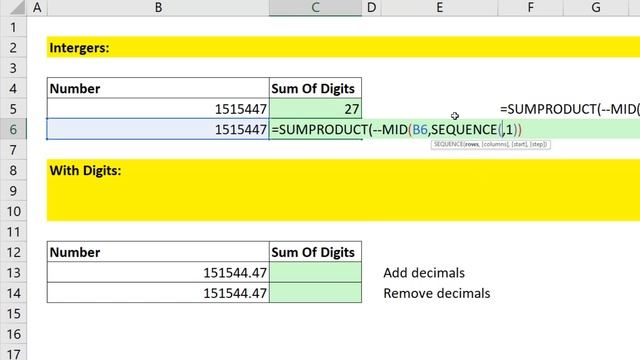Select column D header

[371, 7]
